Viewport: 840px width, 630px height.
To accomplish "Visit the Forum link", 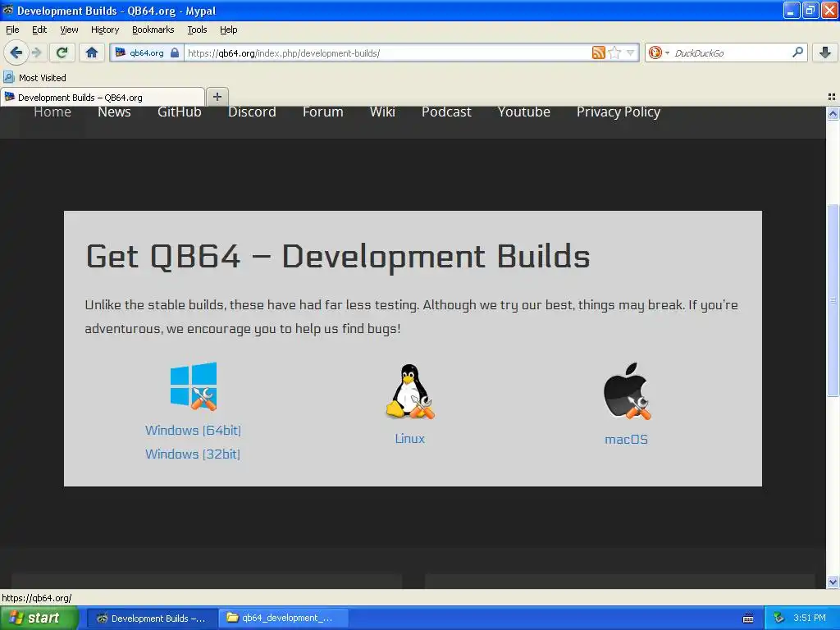I will pyautogui.click(x=322, y=112).
